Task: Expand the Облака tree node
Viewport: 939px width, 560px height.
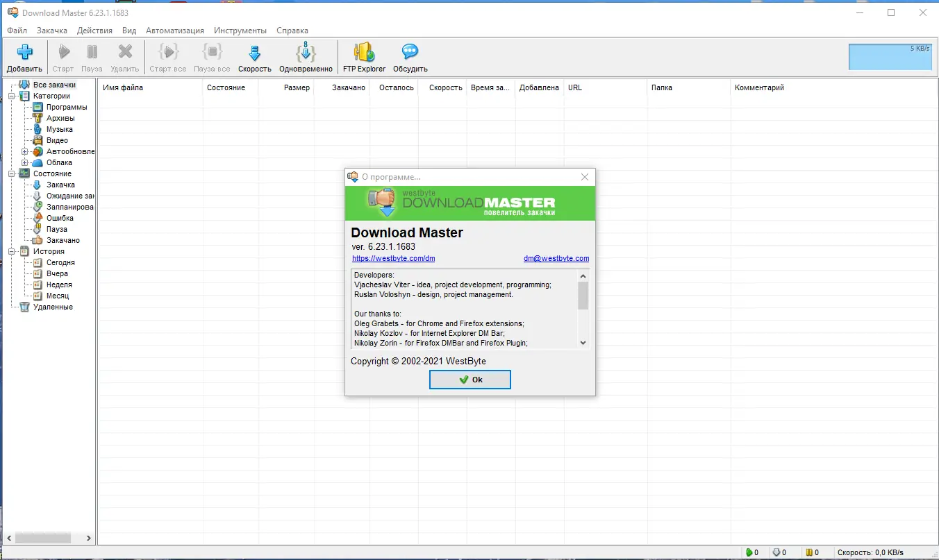Action: coord(25,162)
